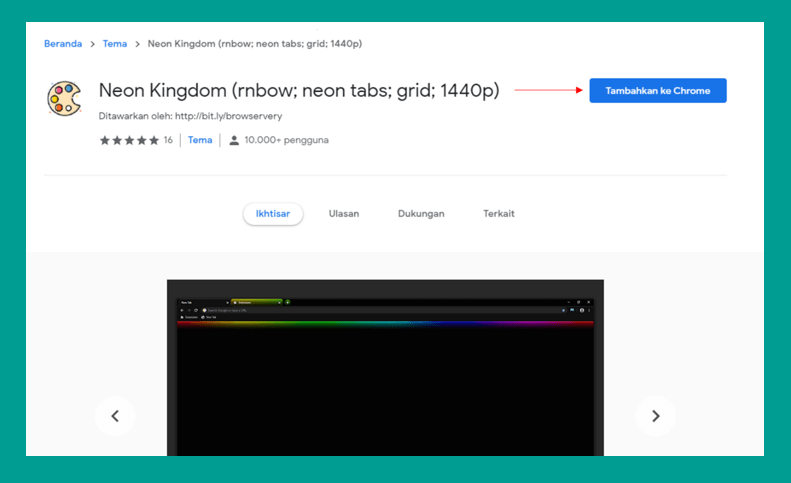Viewport: 791px width, 483px height.
Task: Click the 10.000+ pengguna text
Action: 287,140
